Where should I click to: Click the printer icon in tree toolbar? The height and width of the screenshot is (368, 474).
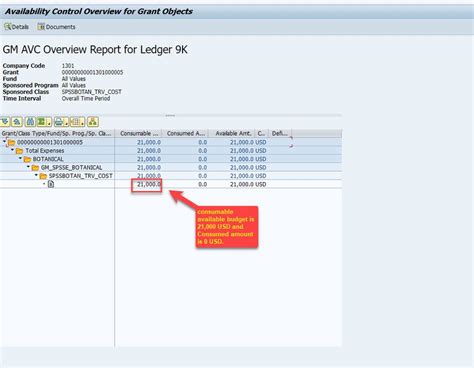point(59,122)
